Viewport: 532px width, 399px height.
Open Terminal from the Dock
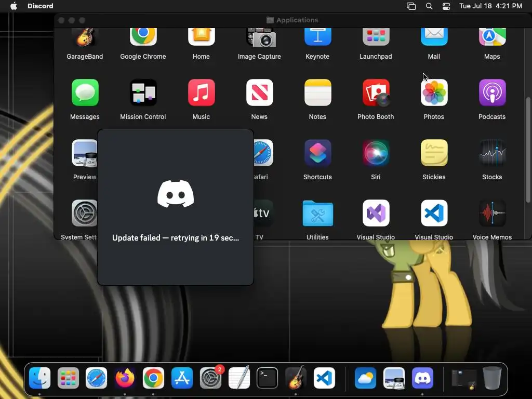(x=268, y=378)
